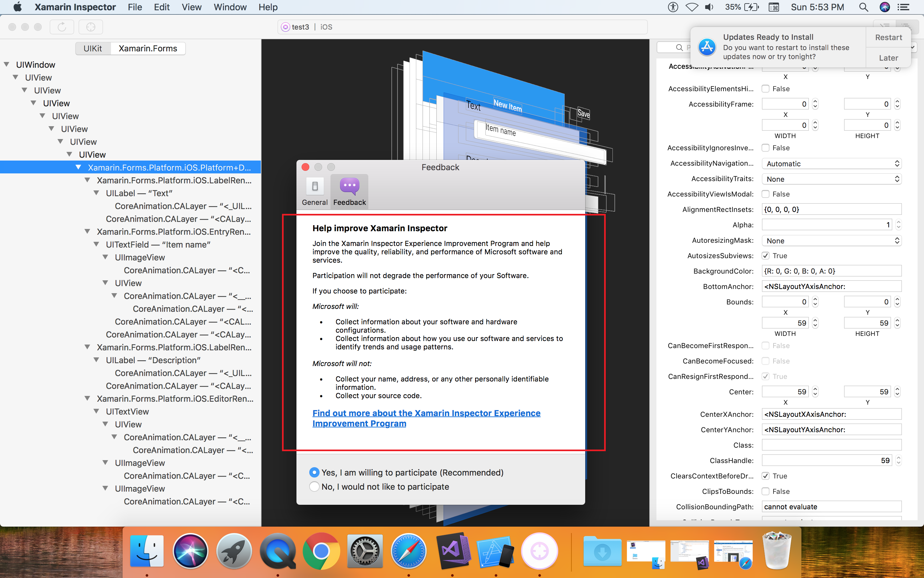
Task: Select the Feedback pane speech-bubble icon
Action: 349,186
